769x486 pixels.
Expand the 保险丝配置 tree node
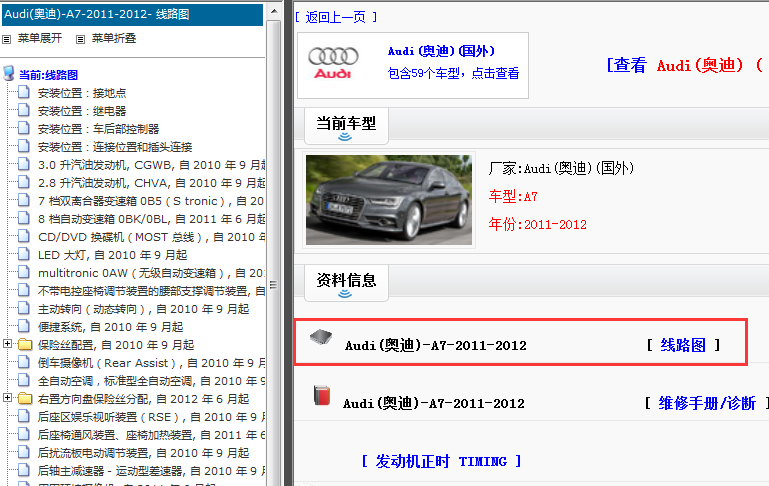point(9,345)
